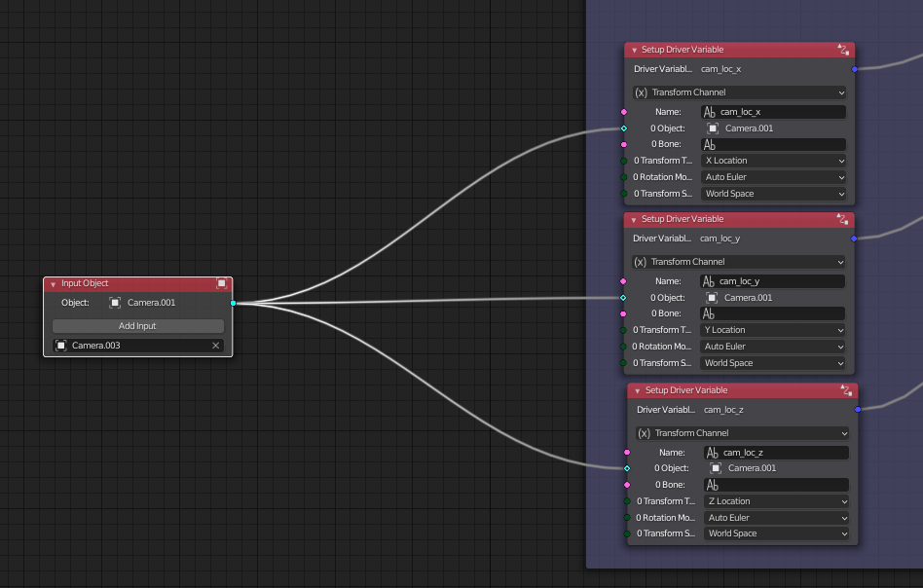The image size is (923, 588).
Task: Click the 0 Transform S socket of cam_loc_x
Action: pyautogui.click(x=624, y=194)
